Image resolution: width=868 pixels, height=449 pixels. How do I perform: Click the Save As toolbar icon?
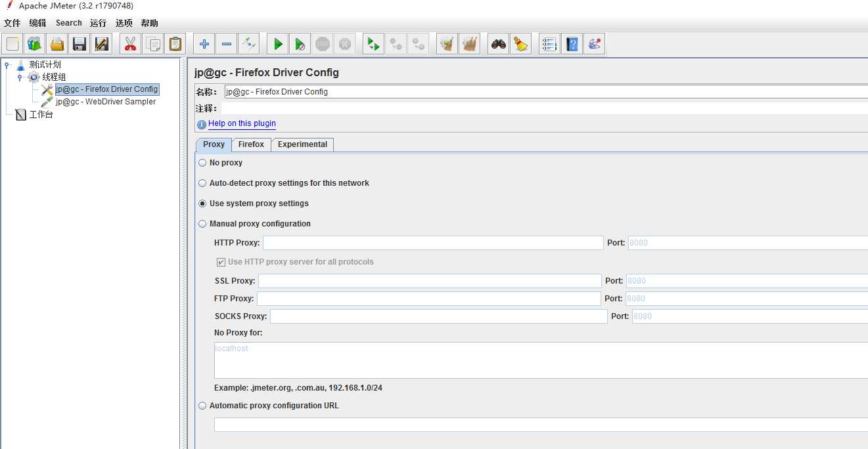pos(102,44)
